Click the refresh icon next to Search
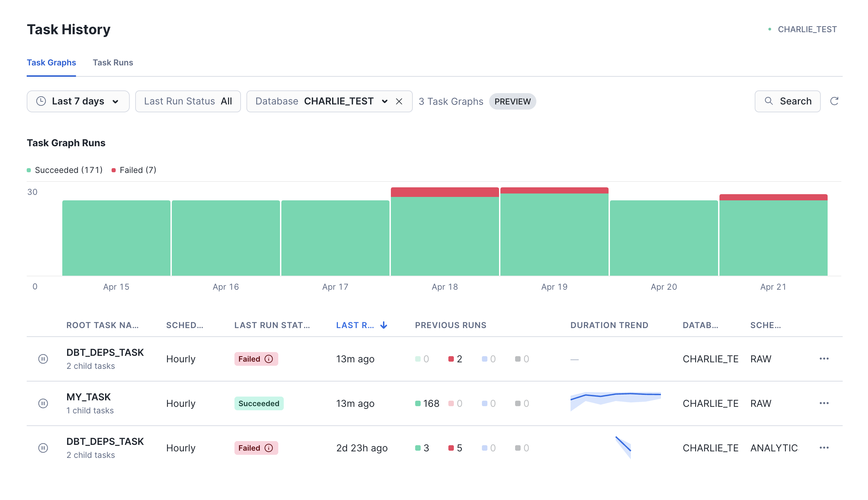This screenshot has height=500, width=868. coord(834,101)
